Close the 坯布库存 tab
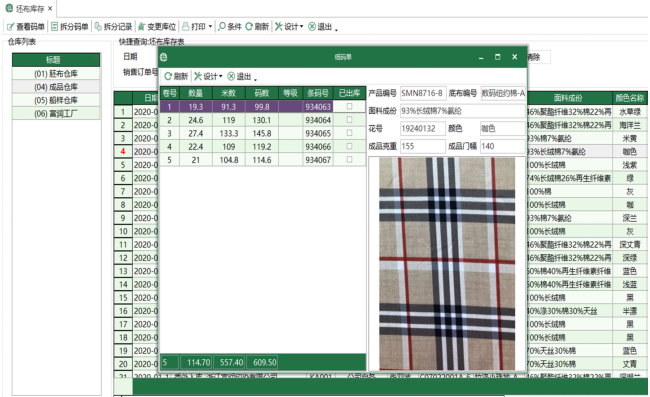650x397 pixels. coord(50,8)
